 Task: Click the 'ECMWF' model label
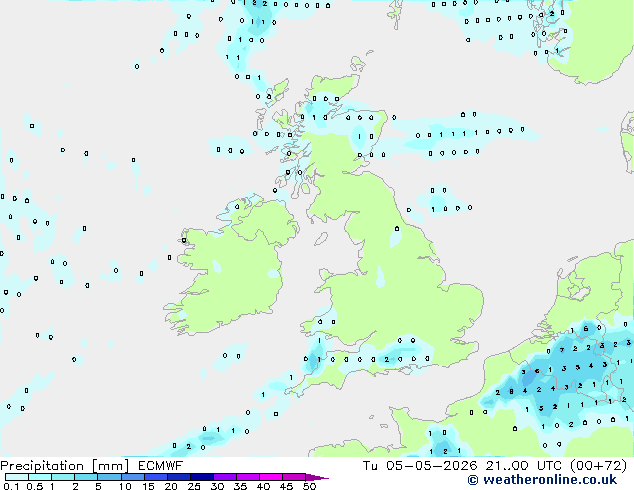pos(160,466)
